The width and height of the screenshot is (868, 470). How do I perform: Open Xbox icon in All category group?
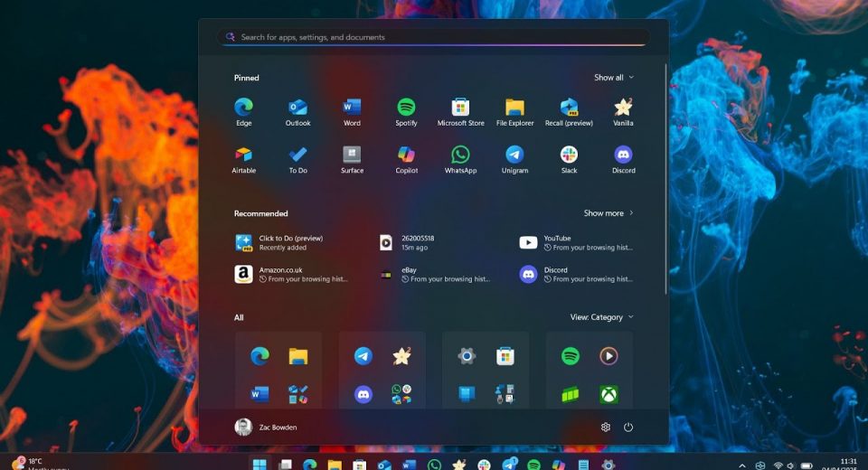[x=609, y=394]
